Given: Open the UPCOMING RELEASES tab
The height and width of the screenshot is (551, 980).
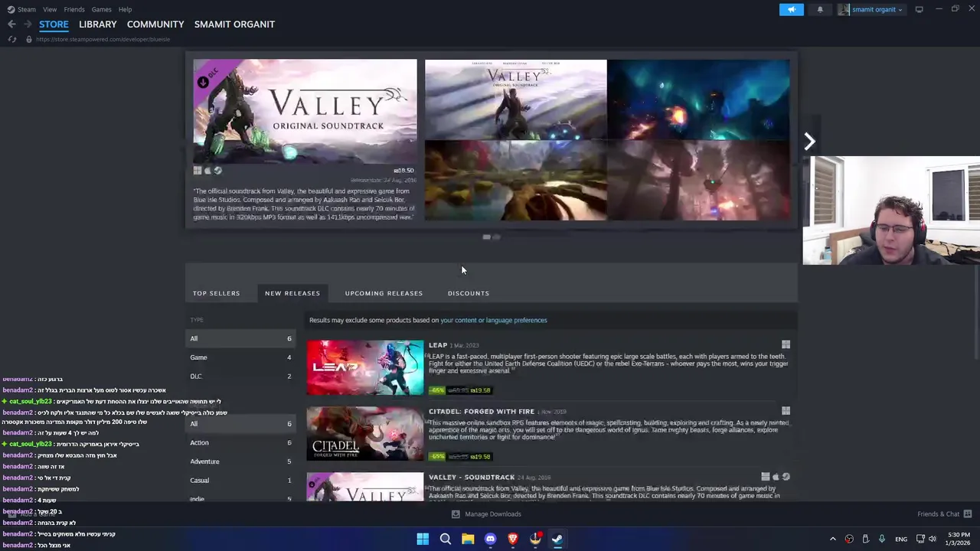Looking at the screenshot, I should click(x=384, y=293).
